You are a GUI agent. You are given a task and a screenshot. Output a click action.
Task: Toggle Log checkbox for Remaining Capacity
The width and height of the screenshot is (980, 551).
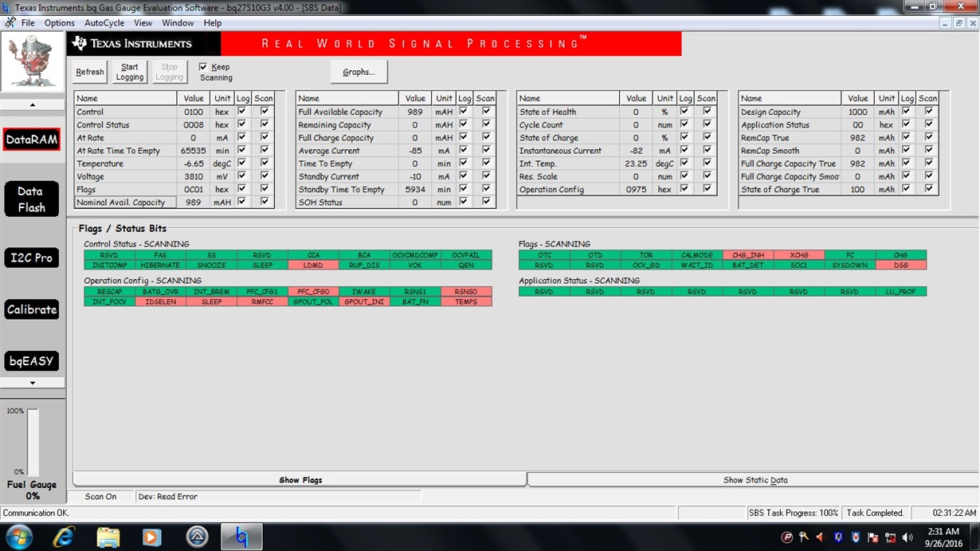coord(464,125)
